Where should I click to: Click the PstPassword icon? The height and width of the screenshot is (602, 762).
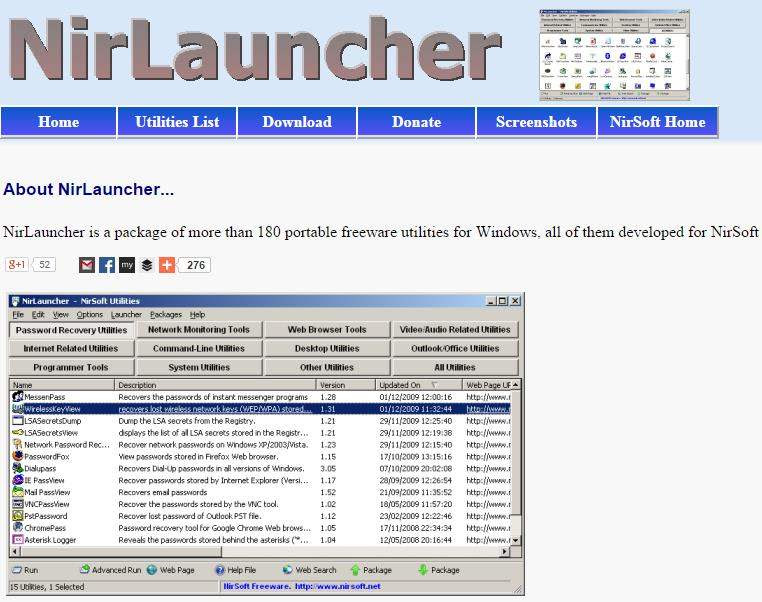click(18, 516)
